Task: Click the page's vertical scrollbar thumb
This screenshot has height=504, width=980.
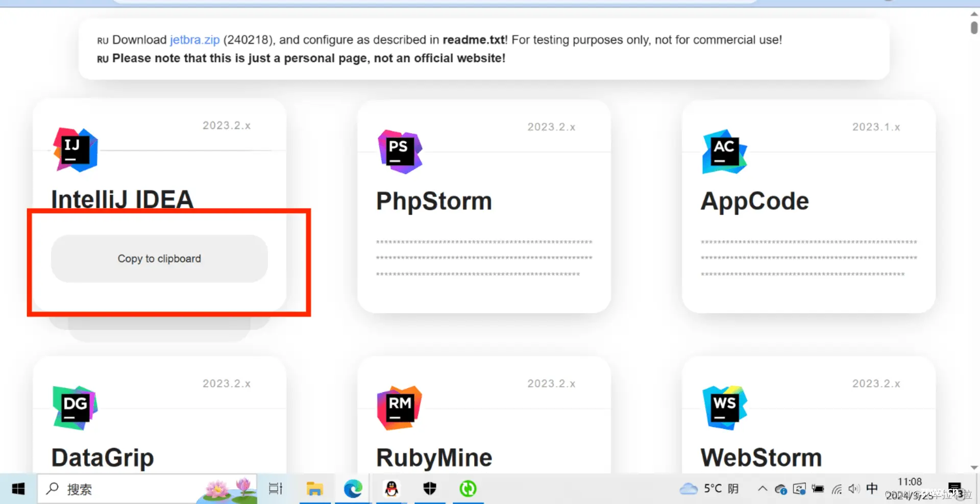Action: [974, 27]
